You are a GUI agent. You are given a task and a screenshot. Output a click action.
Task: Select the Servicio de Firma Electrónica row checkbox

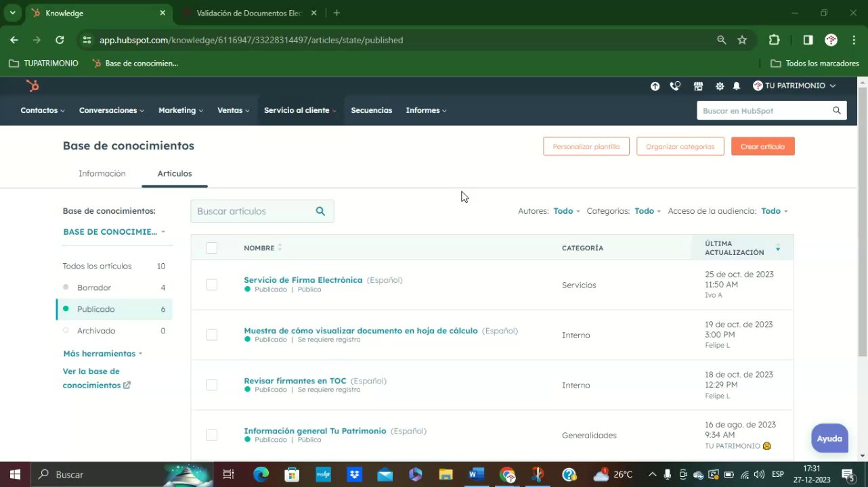coord(211,285)
